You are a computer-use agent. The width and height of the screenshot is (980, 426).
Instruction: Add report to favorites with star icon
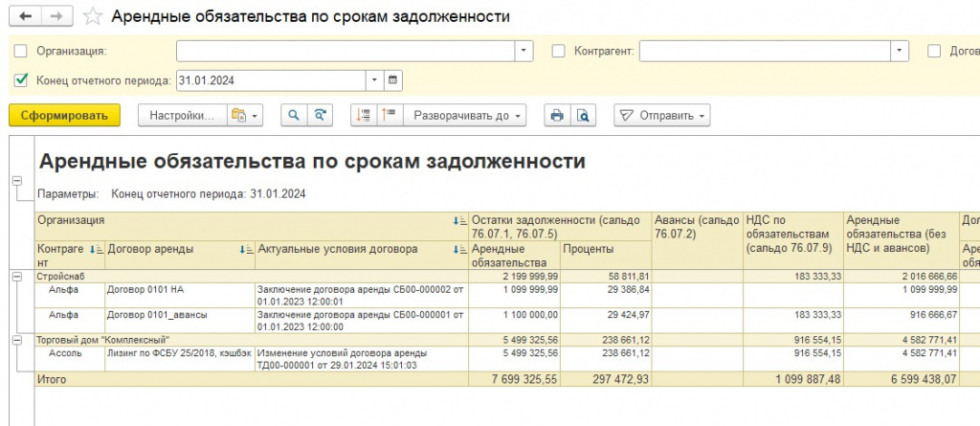click(93, 16)
